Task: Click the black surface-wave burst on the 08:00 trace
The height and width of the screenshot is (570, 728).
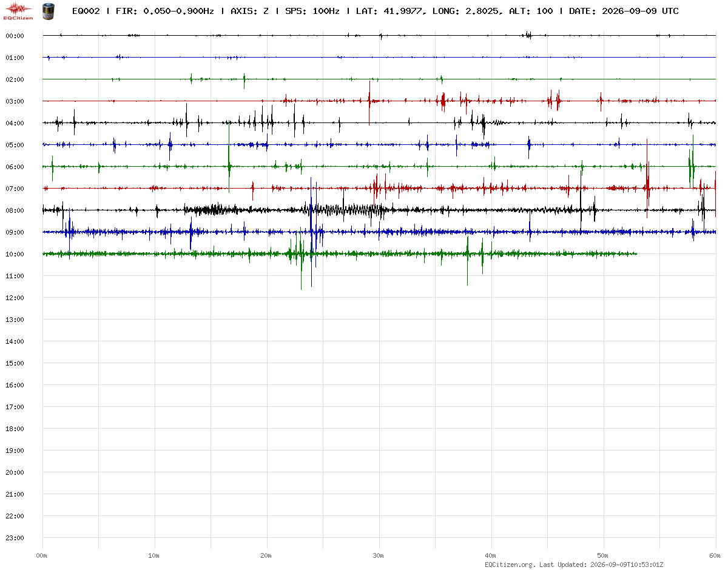Action: tap(346, 210)
